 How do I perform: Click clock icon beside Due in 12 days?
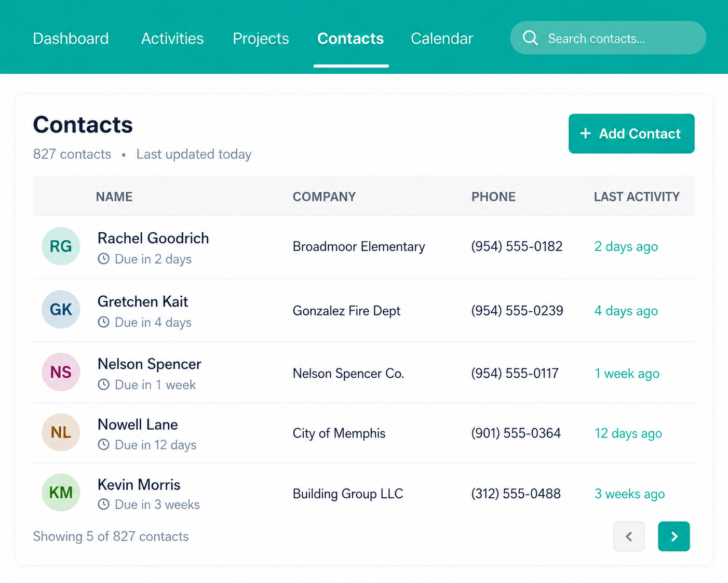[104, 445]
